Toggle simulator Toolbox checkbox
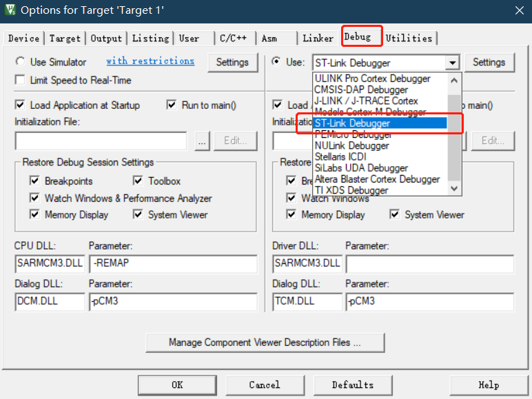The width and height of the screenshot is (532, 399). pyautogui.click(x=138, y=181)
